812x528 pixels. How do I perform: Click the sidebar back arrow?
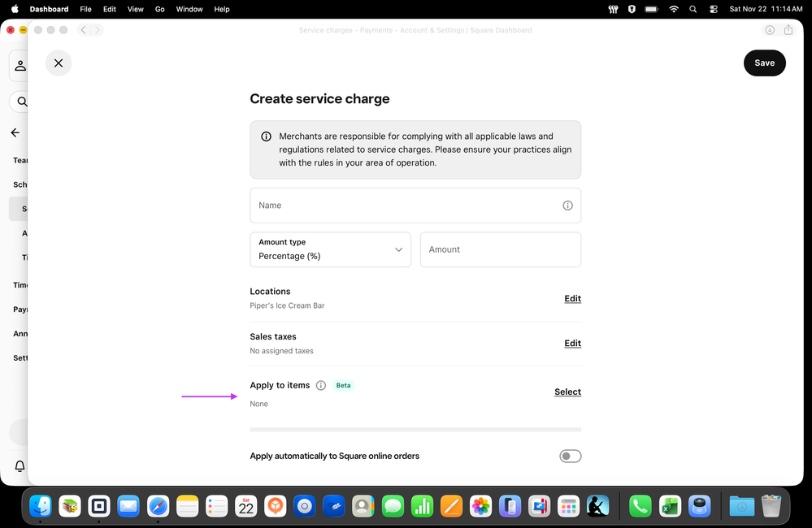click(x=15, y=132)
